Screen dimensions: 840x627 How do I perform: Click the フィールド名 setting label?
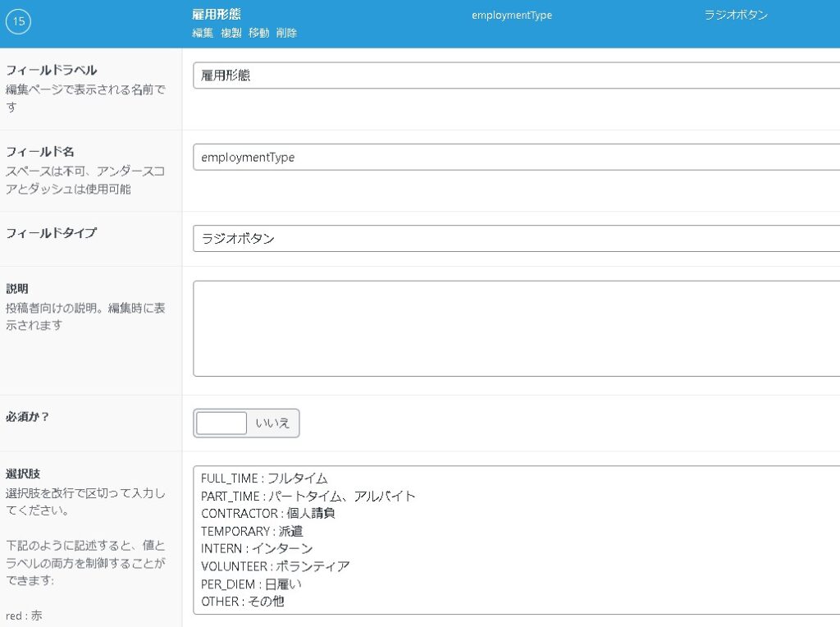40,152
